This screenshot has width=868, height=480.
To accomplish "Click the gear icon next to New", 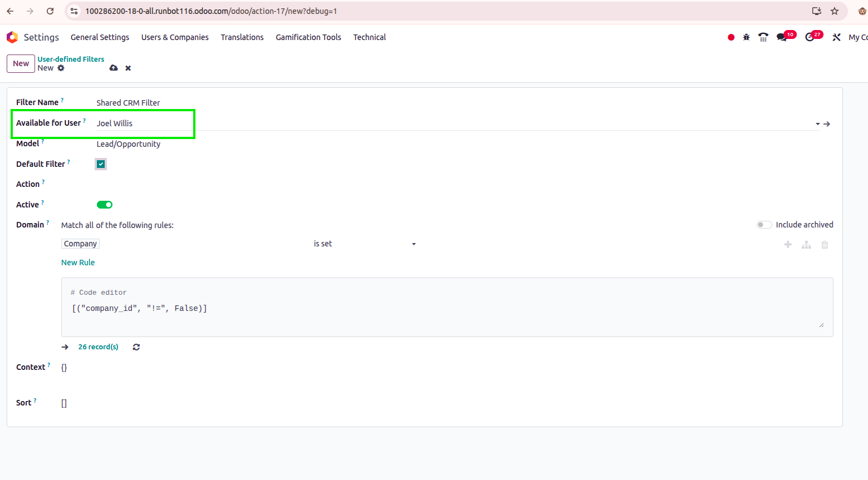I will pos(61,68).
